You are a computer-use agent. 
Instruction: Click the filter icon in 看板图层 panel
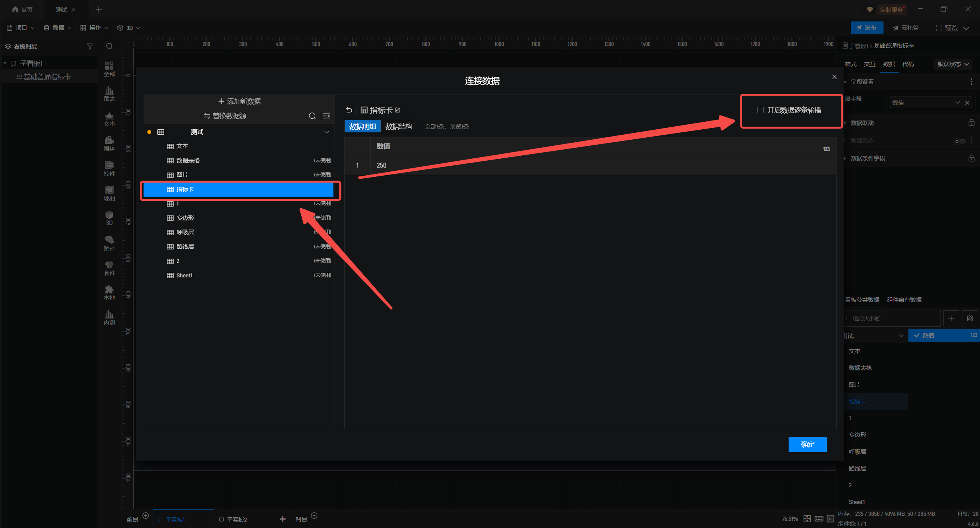pyautogui.click(x=90, y=46)
